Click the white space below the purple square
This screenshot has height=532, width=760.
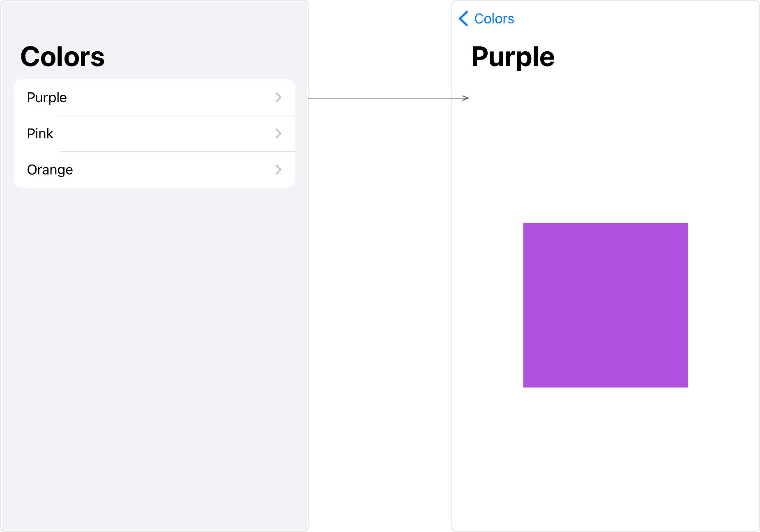tap(605, 458)
